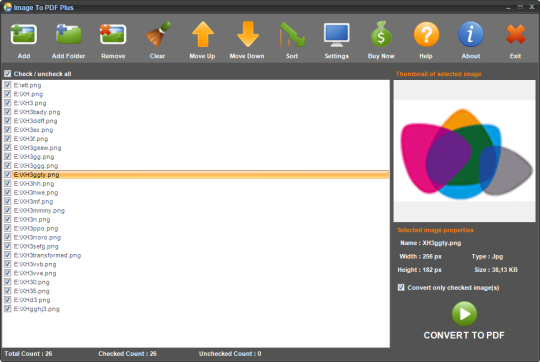540x362 pixels.
Task: Click the highlighted E:\XH3ggty.png row
Action: (x=201, y=175)
